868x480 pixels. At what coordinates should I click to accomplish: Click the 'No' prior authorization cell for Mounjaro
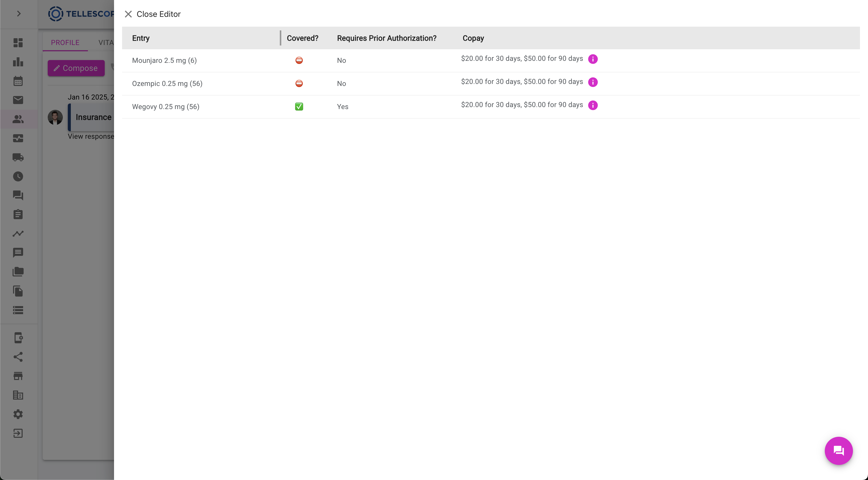pos(341,61)
